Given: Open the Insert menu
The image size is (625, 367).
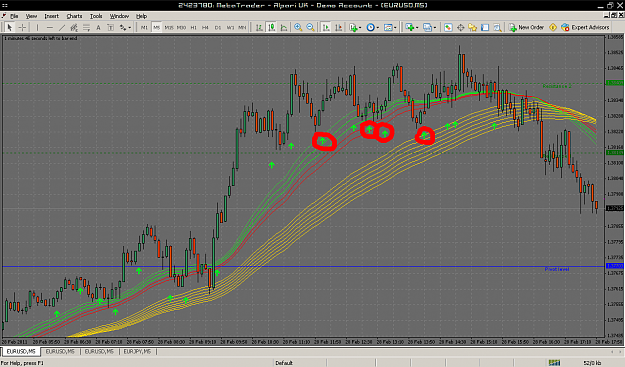Looking at the screenshot, I should [51, 16].
